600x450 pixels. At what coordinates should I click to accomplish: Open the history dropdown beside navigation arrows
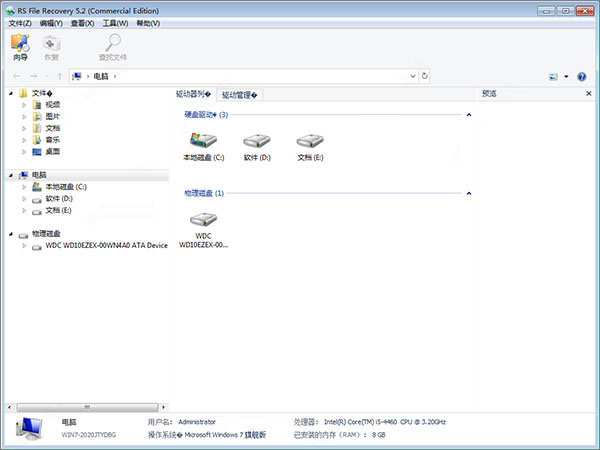click(x=47, y=76)
